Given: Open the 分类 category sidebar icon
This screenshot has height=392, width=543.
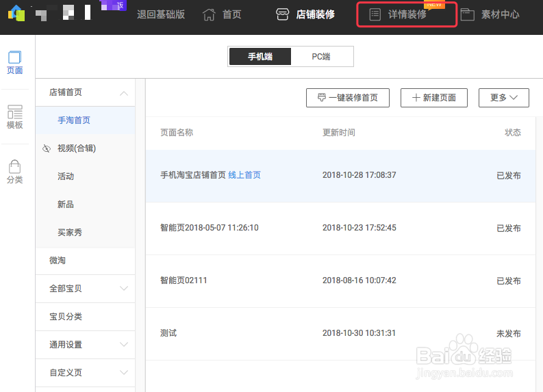Looking at the screenshot, I should [14, 166].
